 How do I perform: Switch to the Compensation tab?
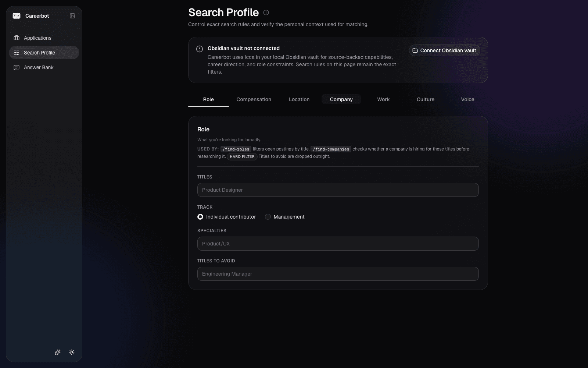coord(254,99)
